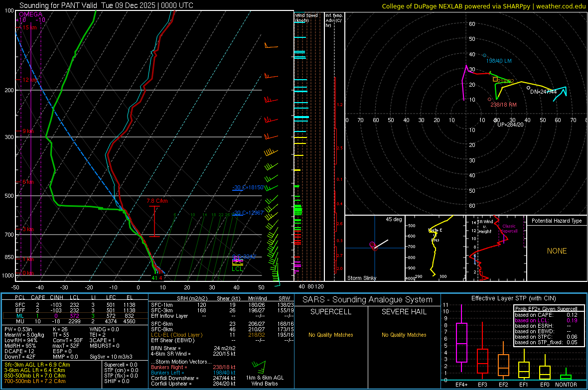Select the MU parcel row
Image resolution: width=588 pixels, height=390 pixels.
point(75,321)
